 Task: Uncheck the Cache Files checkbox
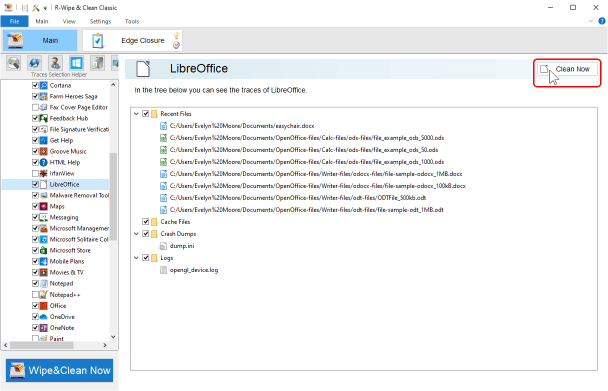146,222
